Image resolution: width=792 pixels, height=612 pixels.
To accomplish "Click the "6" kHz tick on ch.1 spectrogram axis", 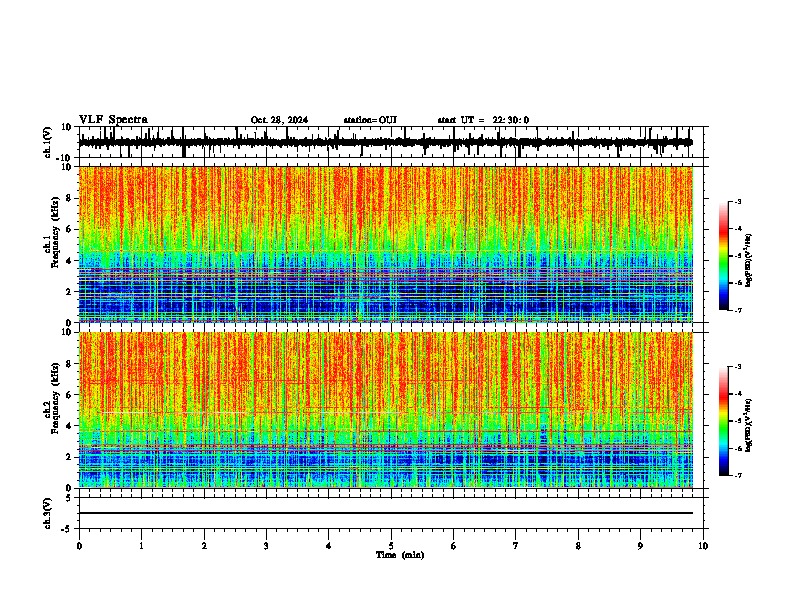I will (x=69, y=230).
